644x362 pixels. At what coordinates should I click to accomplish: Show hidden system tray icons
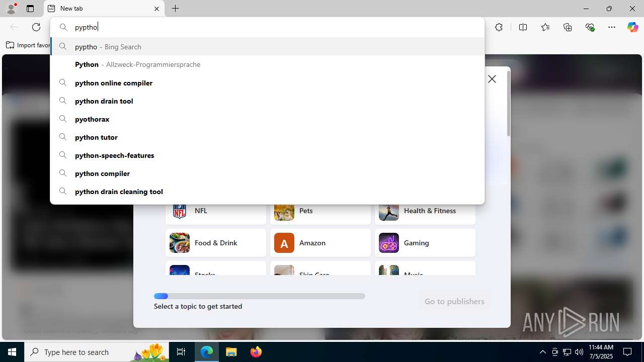[x=542, y=352]
